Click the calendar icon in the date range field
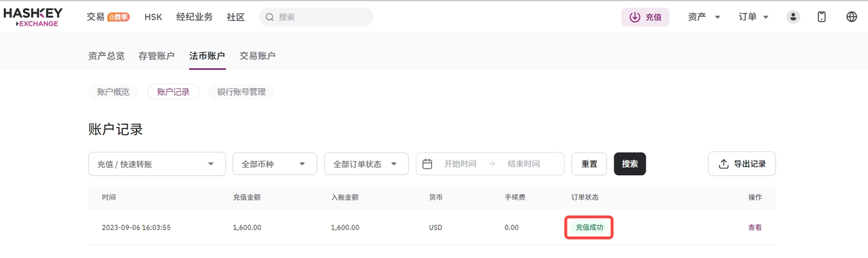Image resolution: width=868 pixels, height=258 pixels. tap(427, 164)
